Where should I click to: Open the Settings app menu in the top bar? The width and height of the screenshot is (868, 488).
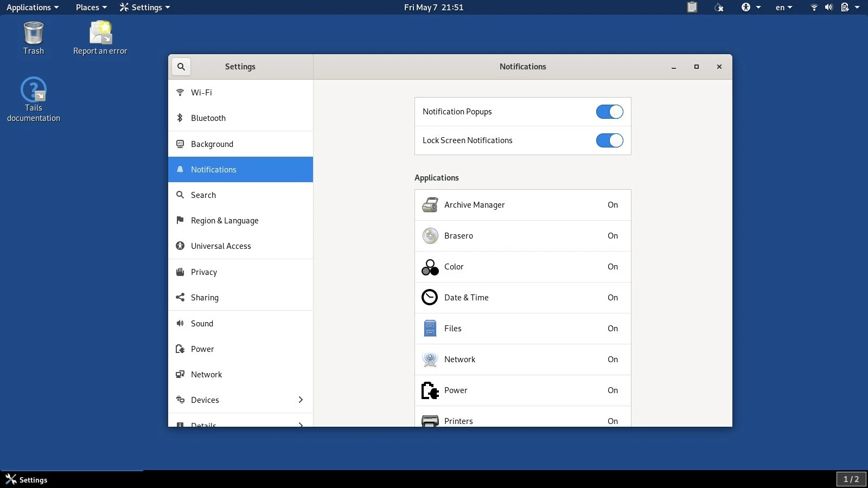click(x=145, y=7)
